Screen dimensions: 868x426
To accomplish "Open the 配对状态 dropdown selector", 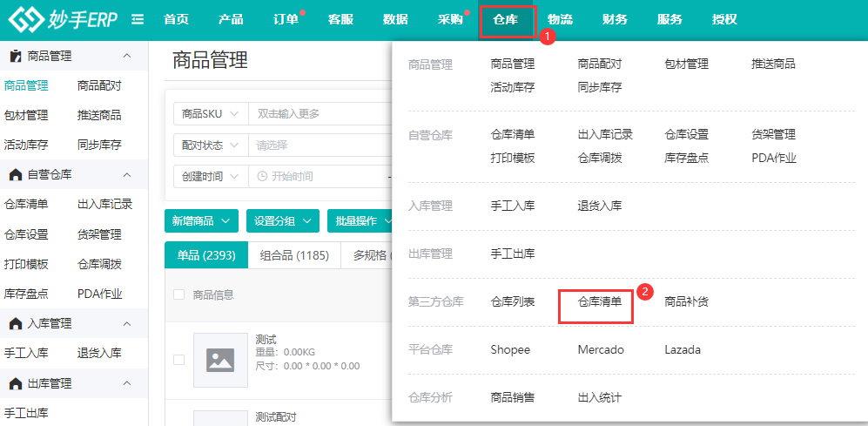I will [x=211, y=145].
